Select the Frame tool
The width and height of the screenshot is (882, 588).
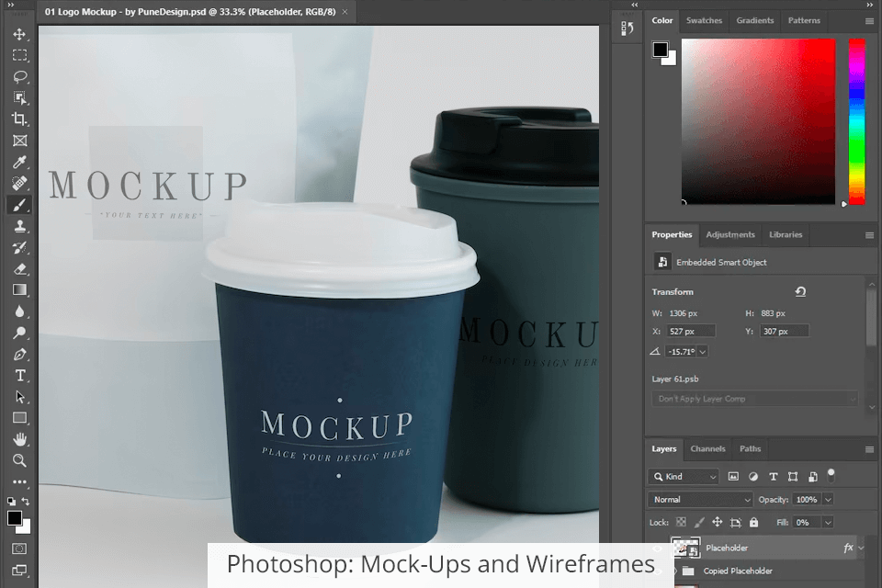pyautogui.click(x=19, y=141)
